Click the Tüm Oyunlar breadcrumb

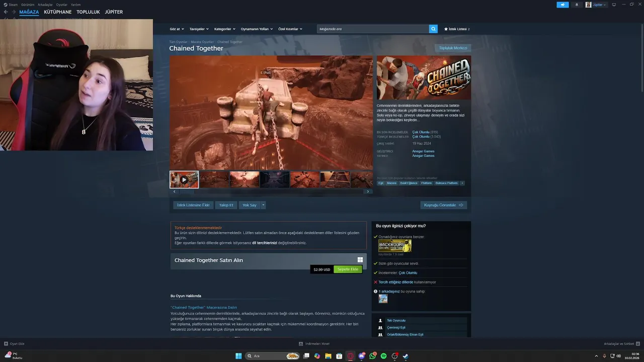coord(178,42)
